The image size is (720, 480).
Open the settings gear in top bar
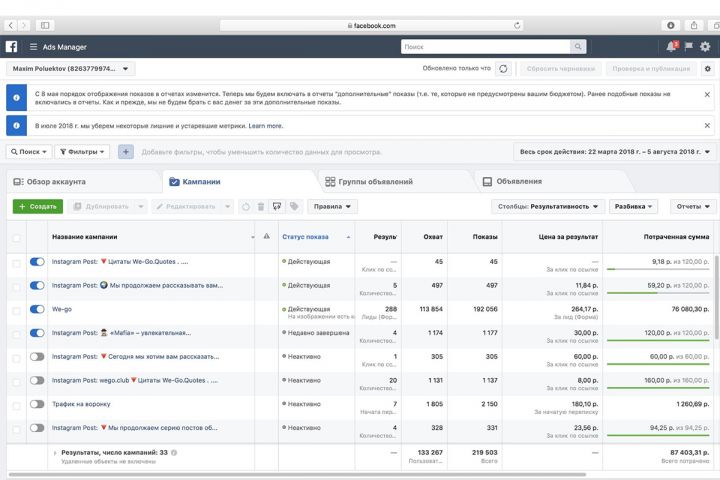(x=705, y=46)
